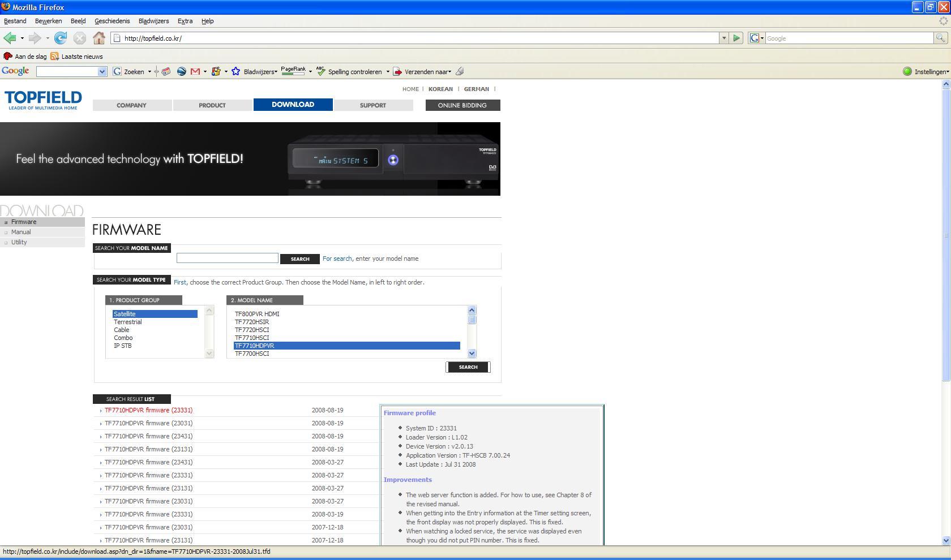The image size is (951, 560).
Task: Expand the Google Toolbar search box dropdown
Action: click(x=102, y=71)
